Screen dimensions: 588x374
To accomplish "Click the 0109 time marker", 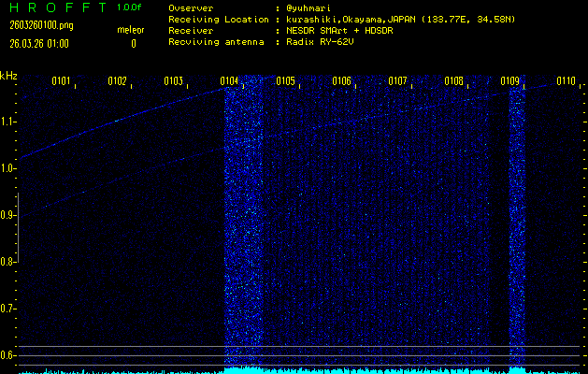I will point(509,81).
